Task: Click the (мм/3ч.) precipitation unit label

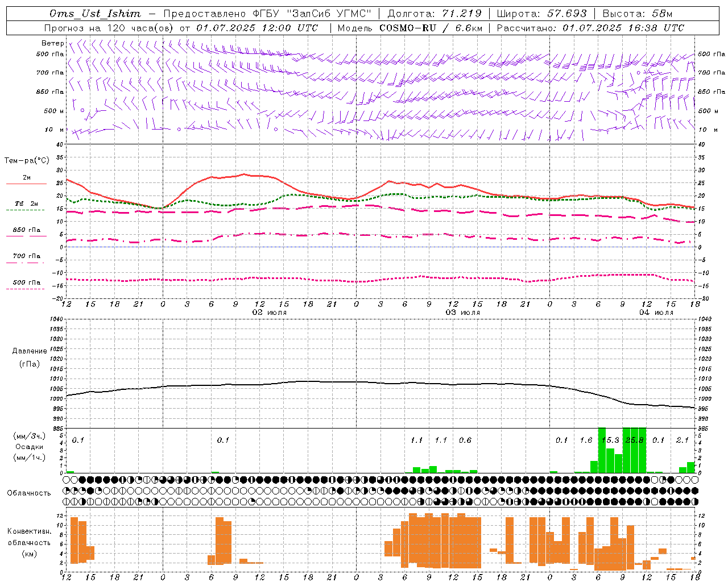Action: click(30, 436)
